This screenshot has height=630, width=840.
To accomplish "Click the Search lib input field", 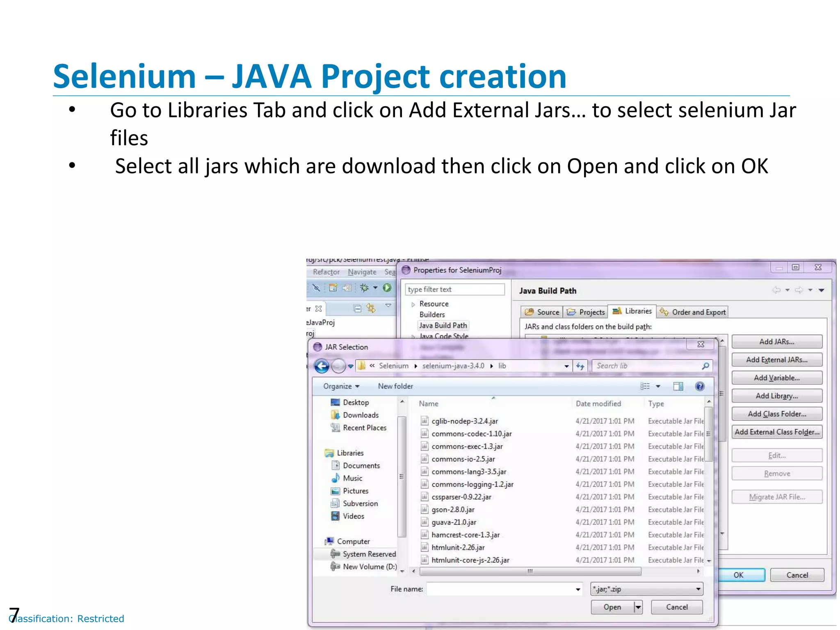I will coord(646,366).
